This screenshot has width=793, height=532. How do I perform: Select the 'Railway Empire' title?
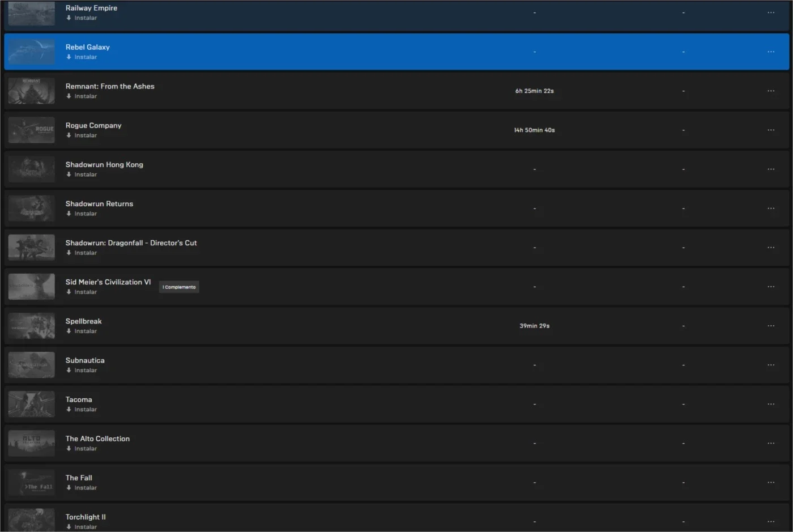[91, 8]
